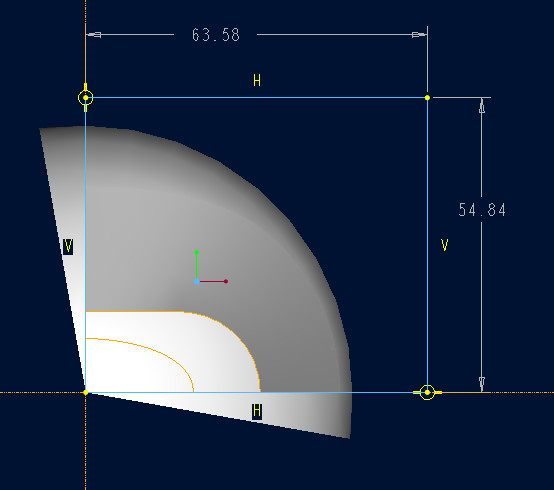
Task: Select the top blue rectangle line
Action: point(257,98)
